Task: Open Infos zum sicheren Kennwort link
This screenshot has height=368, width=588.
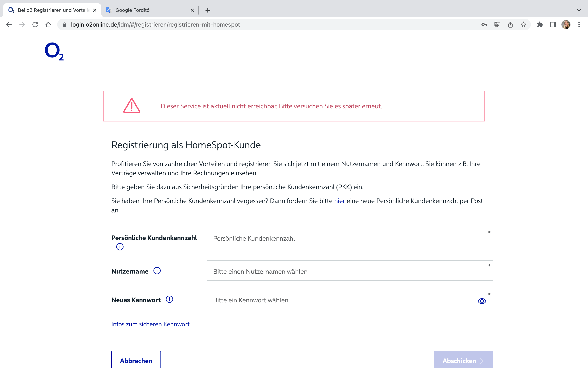Action: [150, 324]
